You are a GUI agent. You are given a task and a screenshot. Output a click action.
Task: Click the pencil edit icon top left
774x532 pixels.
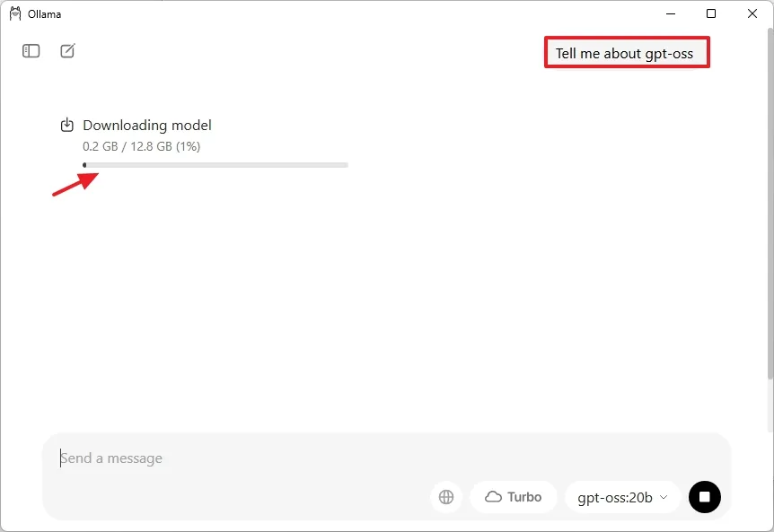coord(67,51)
